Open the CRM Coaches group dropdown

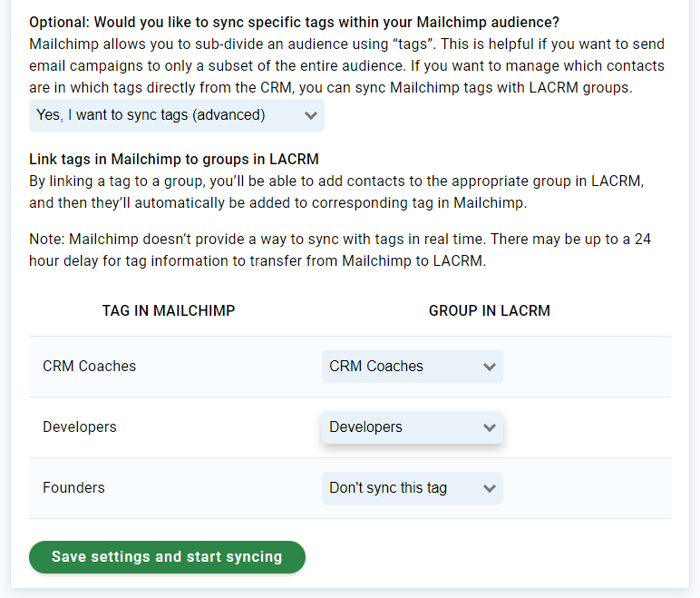tap(412, 367)
